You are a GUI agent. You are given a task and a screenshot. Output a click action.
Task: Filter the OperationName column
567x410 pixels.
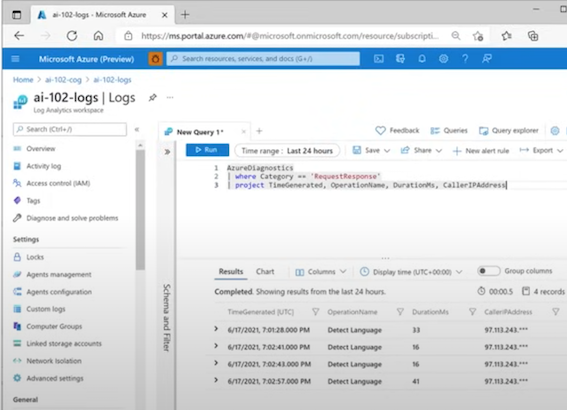(x=400, y=312)
